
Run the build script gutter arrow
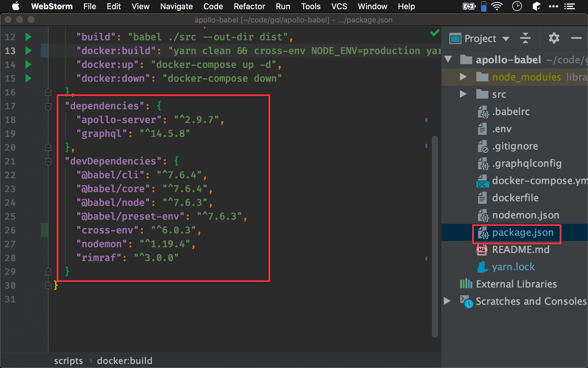28,37
